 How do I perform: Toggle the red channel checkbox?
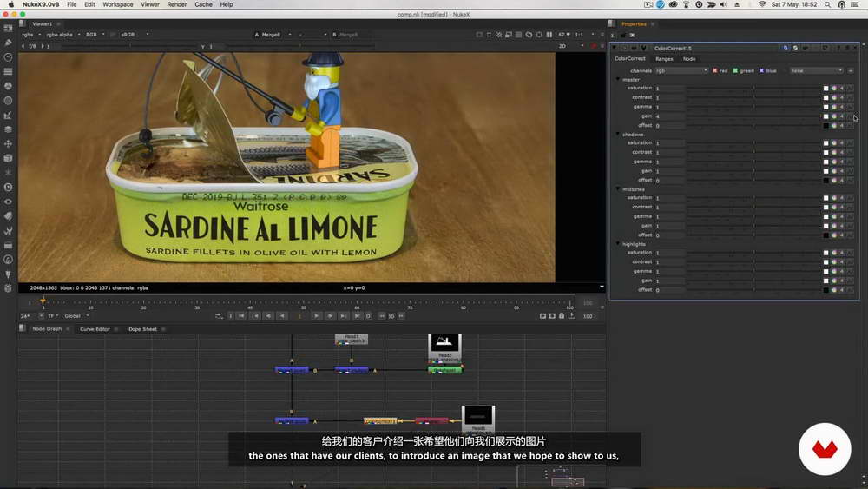point(714,71)
